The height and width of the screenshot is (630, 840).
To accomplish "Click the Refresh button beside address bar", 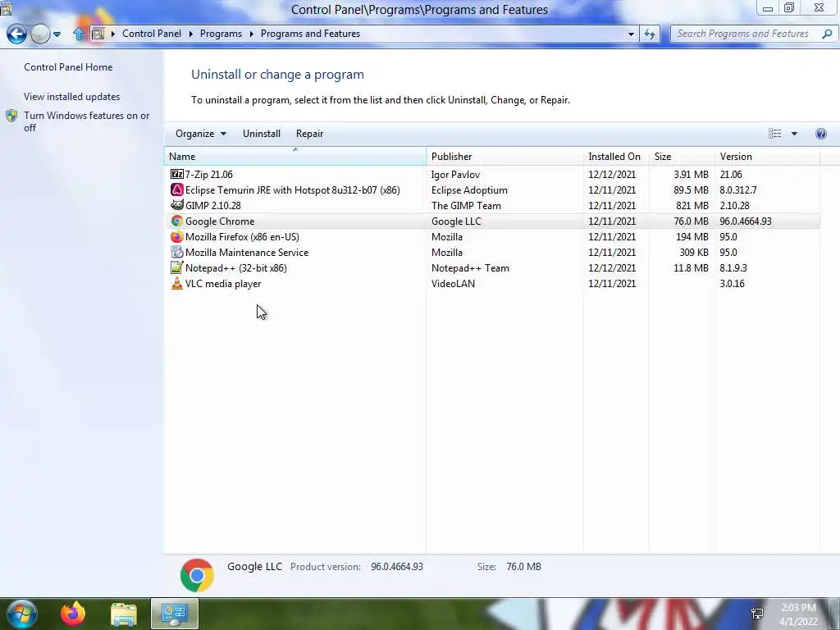I will 650,34.
